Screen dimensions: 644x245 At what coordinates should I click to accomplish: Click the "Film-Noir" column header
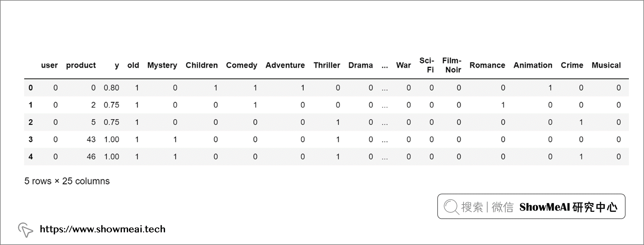click(x=452, y=65)
